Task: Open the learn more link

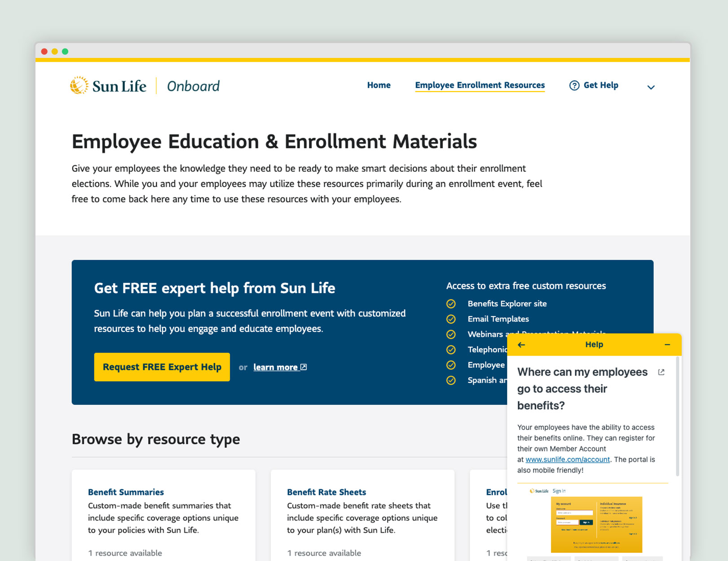Action: (280, 367)
